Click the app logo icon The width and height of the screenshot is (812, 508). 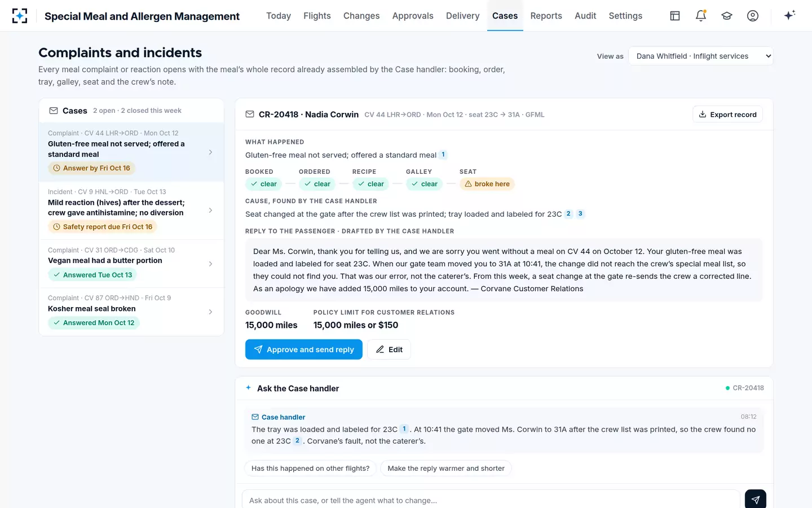20,16
